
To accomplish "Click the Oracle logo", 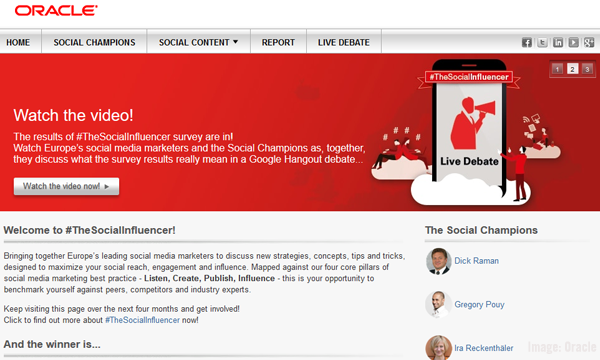I will click(x=56, y=10).
